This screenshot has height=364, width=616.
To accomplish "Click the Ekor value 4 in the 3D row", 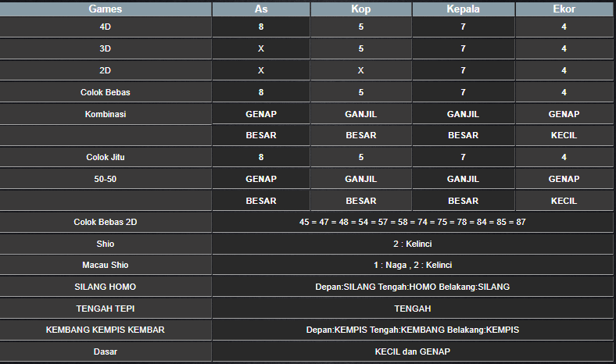I will pos(564,48).
